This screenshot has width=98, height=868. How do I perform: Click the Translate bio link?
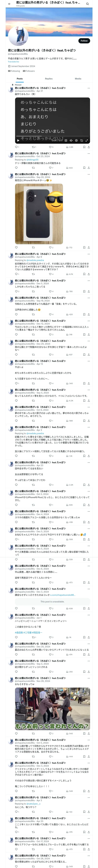coord(14,62)
